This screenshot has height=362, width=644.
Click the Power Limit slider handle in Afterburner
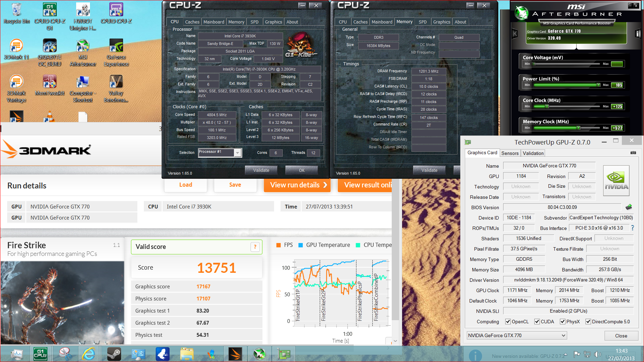coord(598,85)
